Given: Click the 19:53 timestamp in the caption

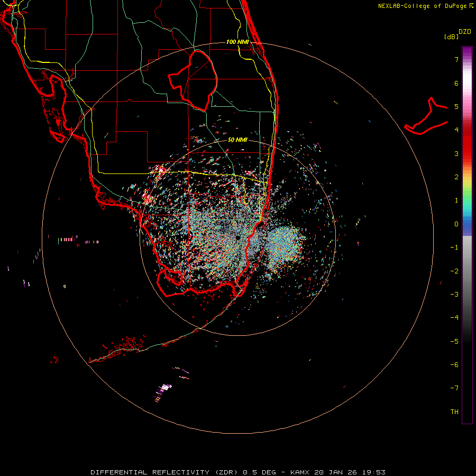Looking at the screenshot, I should pyautogui.click(x=375, y=472).
